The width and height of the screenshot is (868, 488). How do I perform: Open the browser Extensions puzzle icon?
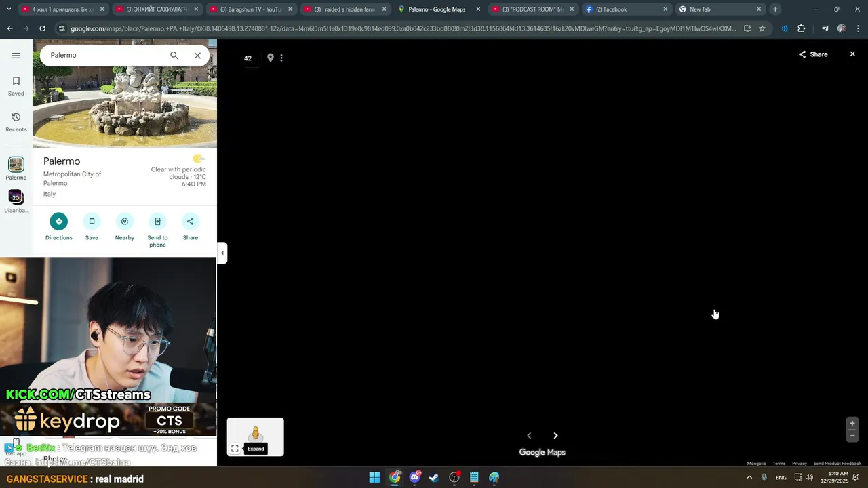pyautogui.click(x=802, y=28)
